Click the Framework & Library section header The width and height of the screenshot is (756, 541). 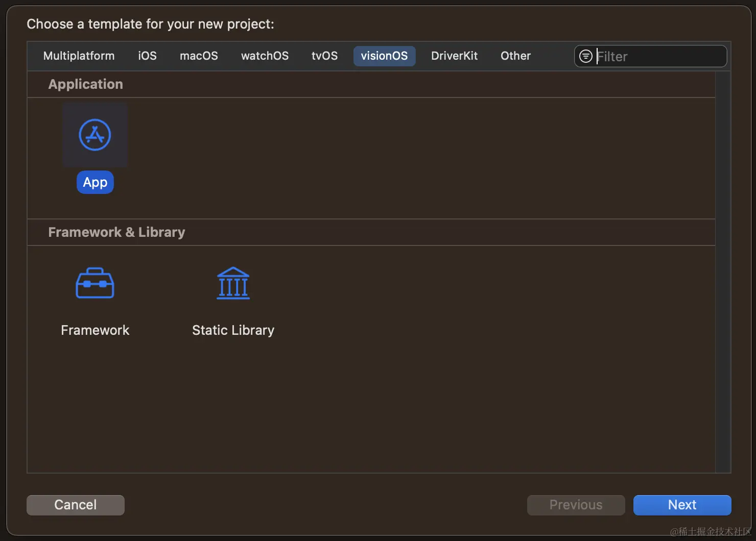coord(116,232)
